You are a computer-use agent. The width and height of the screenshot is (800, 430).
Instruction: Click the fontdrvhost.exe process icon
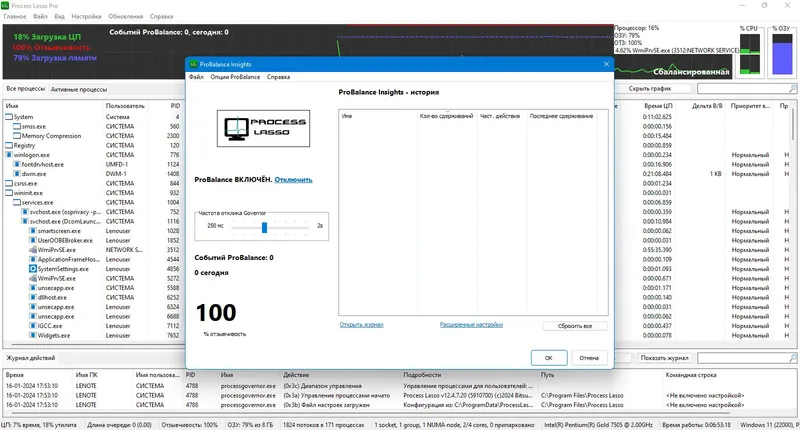tap(17, 164)
